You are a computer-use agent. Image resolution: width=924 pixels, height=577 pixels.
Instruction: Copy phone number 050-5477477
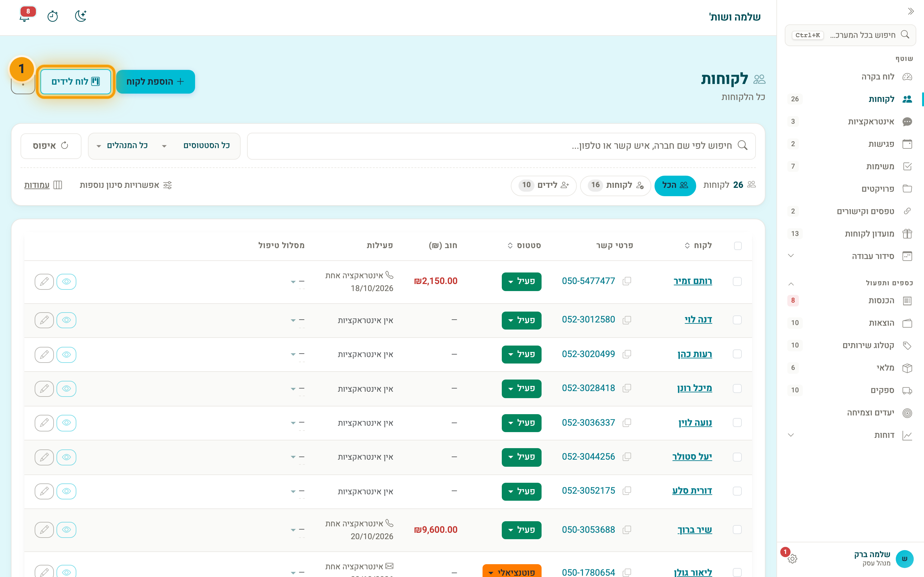(627, 281)
